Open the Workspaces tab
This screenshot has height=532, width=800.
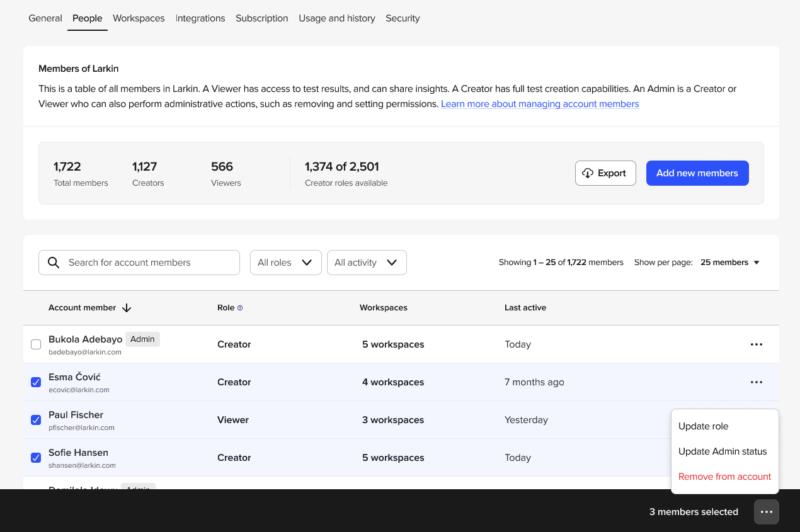139,18
